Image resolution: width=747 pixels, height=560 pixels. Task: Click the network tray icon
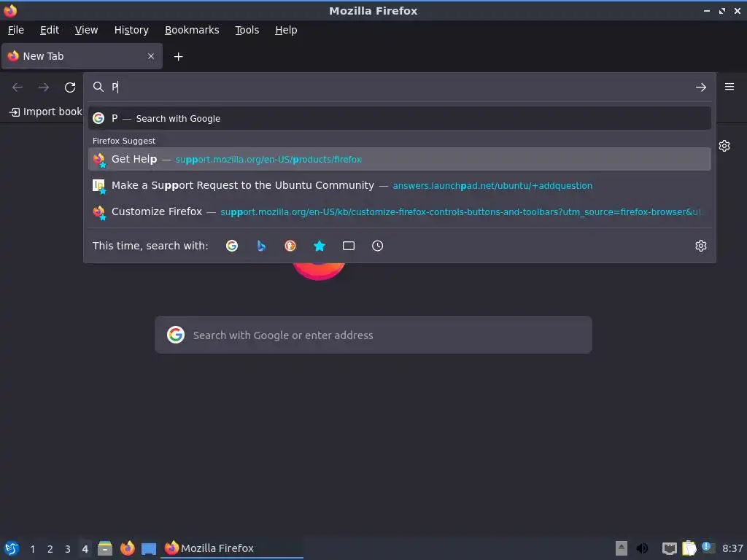click(669, 548)
